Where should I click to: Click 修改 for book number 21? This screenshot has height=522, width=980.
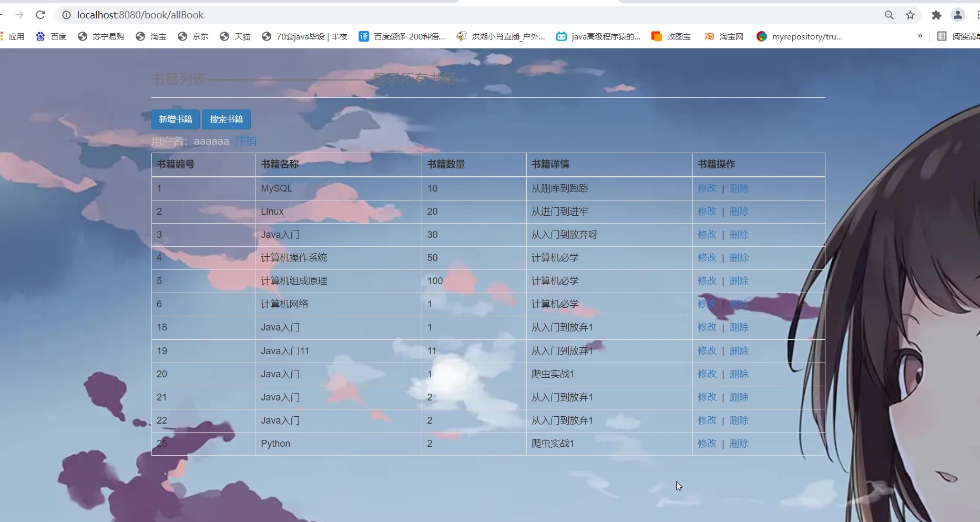[x=707, y=397]
